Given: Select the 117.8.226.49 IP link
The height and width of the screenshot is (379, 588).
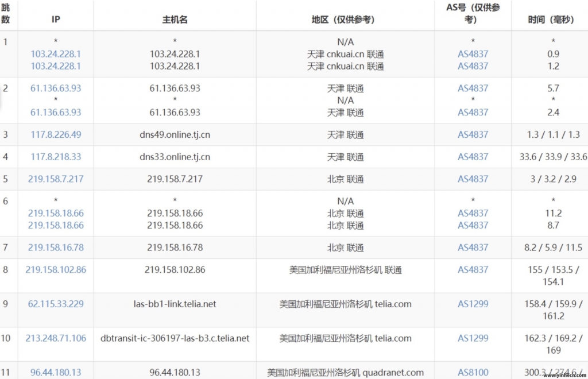Looking at the screenshot, I should click(x=55, y=134).
